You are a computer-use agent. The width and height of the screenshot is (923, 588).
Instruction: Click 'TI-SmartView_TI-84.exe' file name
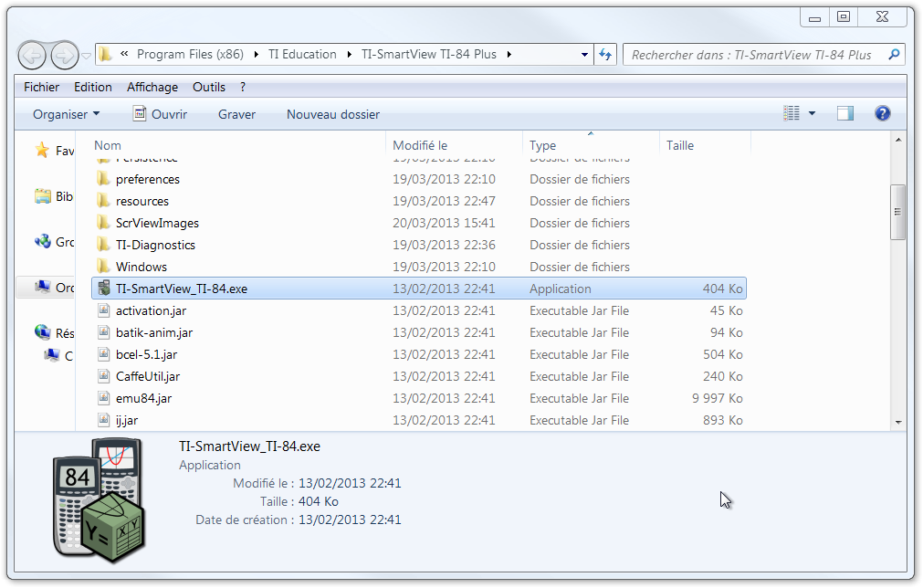182,289
